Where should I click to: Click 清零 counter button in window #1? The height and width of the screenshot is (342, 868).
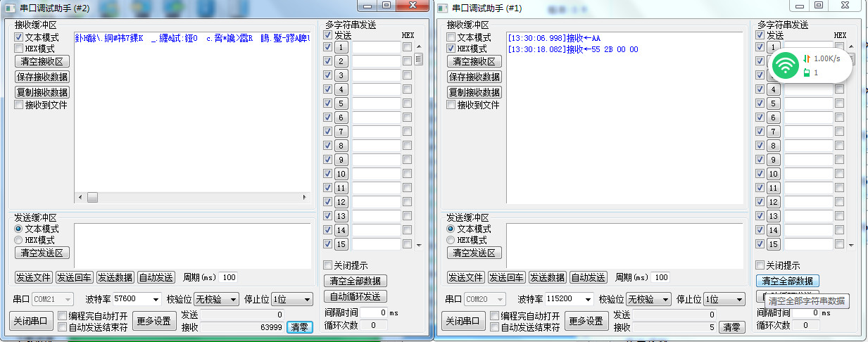pos(732,327)
